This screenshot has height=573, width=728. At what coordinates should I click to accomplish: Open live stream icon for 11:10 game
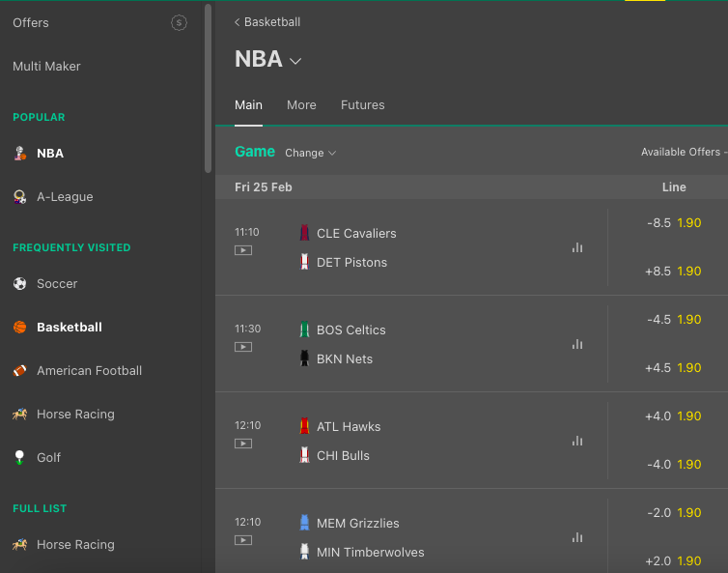[x=243, y=250]
